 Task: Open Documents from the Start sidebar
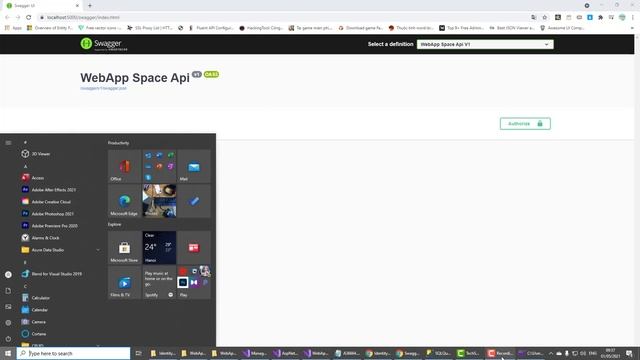tap(8, 291)
